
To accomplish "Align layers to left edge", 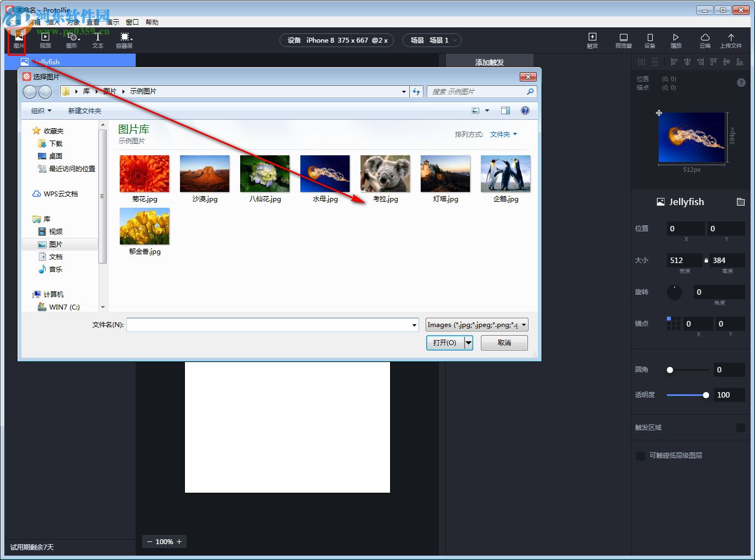I will [674, 62].
